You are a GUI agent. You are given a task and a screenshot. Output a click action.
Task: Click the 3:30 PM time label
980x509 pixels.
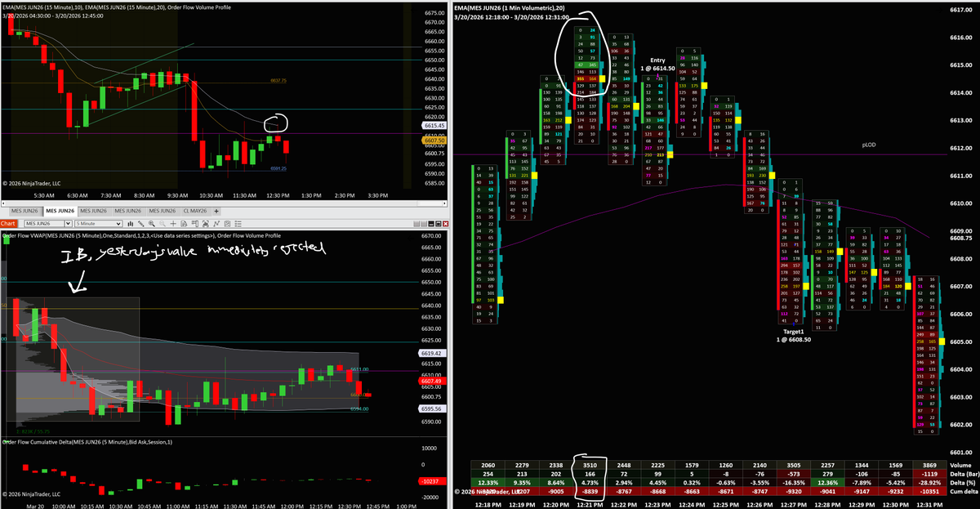(x=377, y=196)
